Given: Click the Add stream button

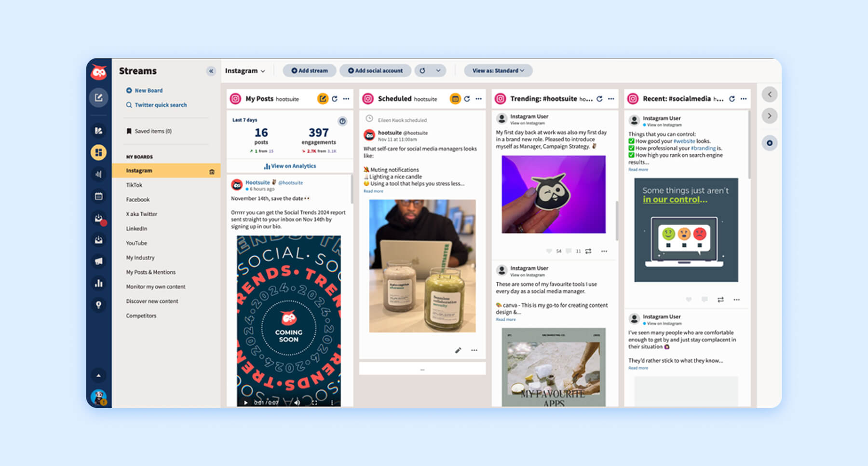Looking at the screenshot, I should click(310, 70).
